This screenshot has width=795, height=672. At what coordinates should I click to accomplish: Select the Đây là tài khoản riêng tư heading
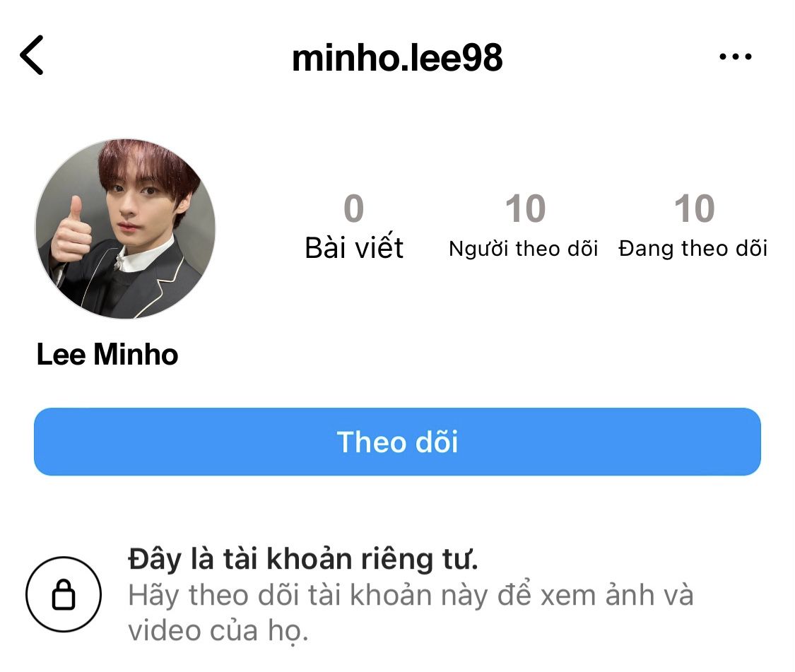point(303,560)
